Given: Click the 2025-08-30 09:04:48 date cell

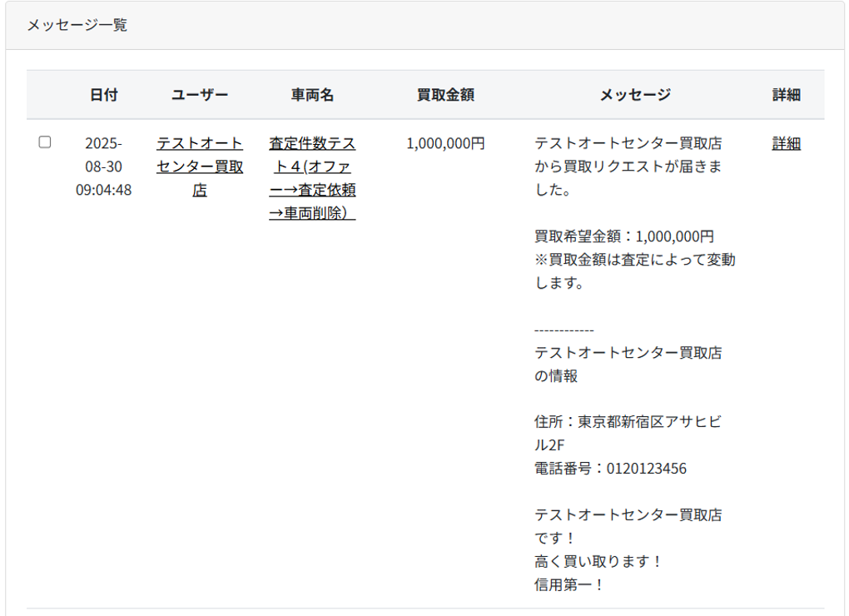Looking at the screenshot, I should coord(104,166).
